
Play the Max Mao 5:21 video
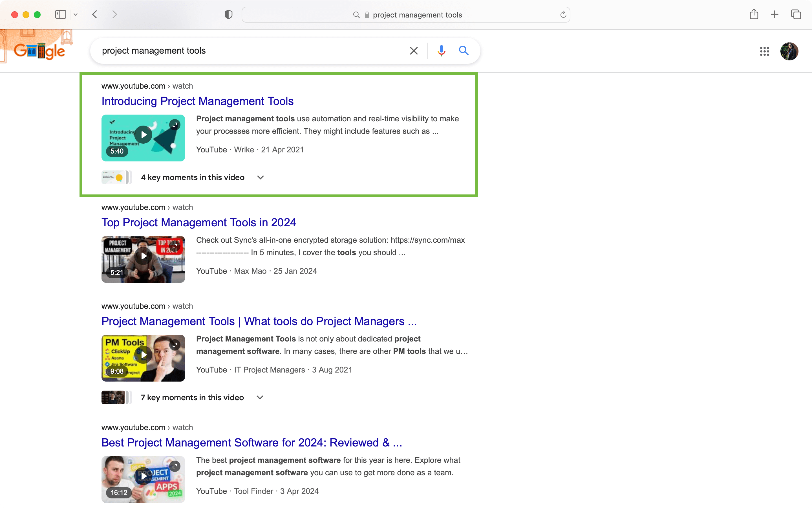(x=143, y=256)
